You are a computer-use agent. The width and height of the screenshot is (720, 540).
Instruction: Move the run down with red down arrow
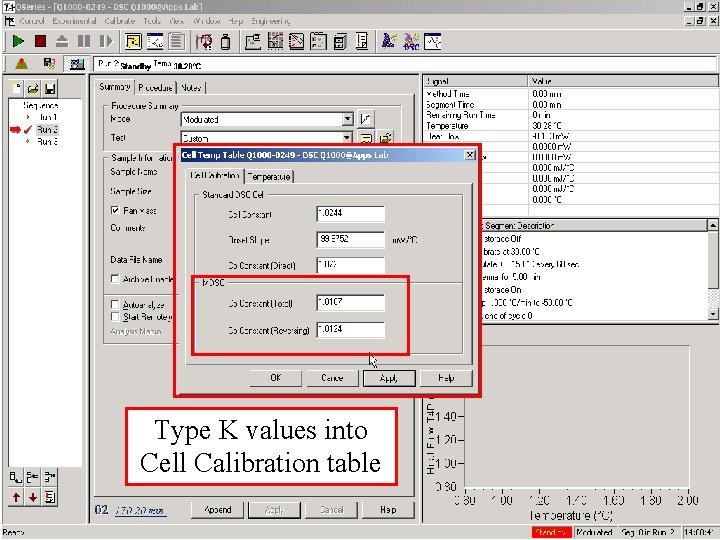point(33,497)
